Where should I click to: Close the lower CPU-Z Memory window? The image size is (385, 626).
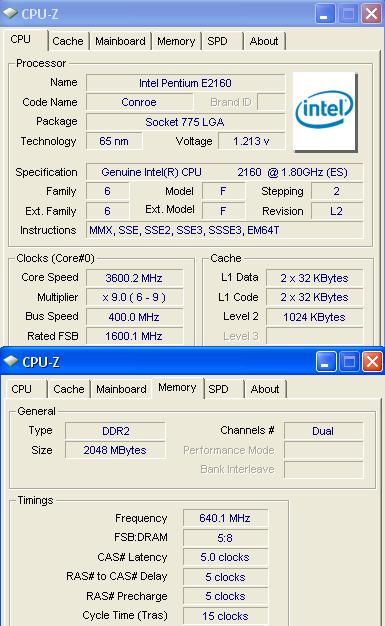coord(372,362)
